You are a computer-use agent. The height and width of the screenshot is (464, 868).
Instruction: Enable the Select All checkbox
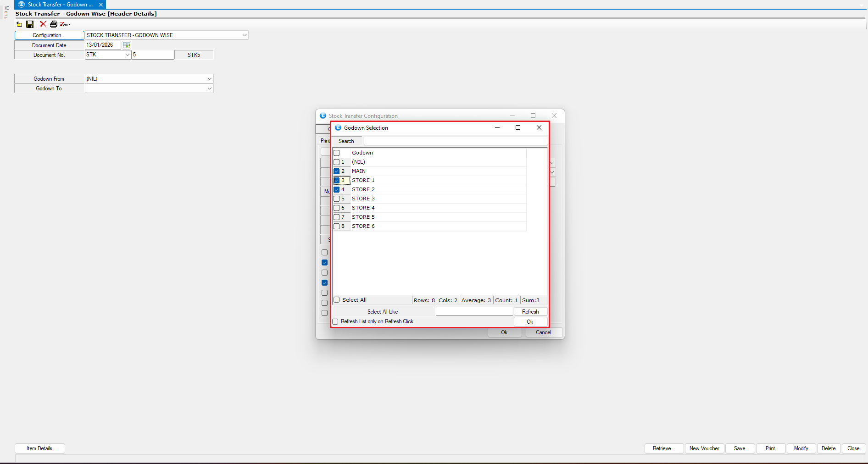point(337,300)
